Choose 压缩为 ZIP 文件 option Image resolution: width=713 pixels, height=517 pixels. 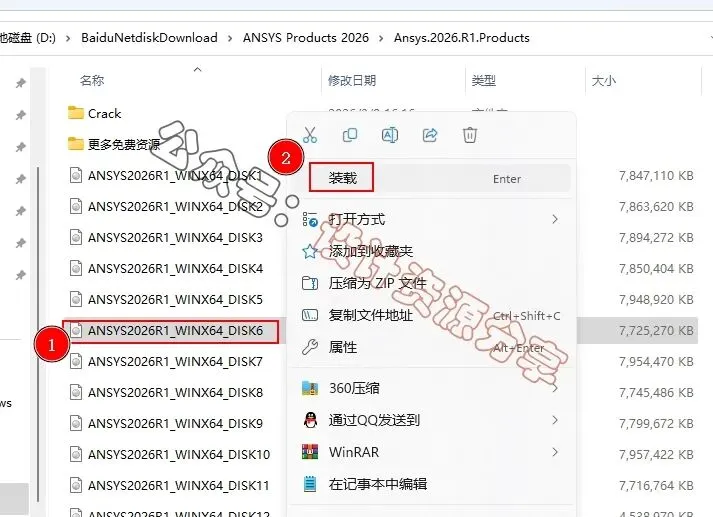[x=432, y=283]
